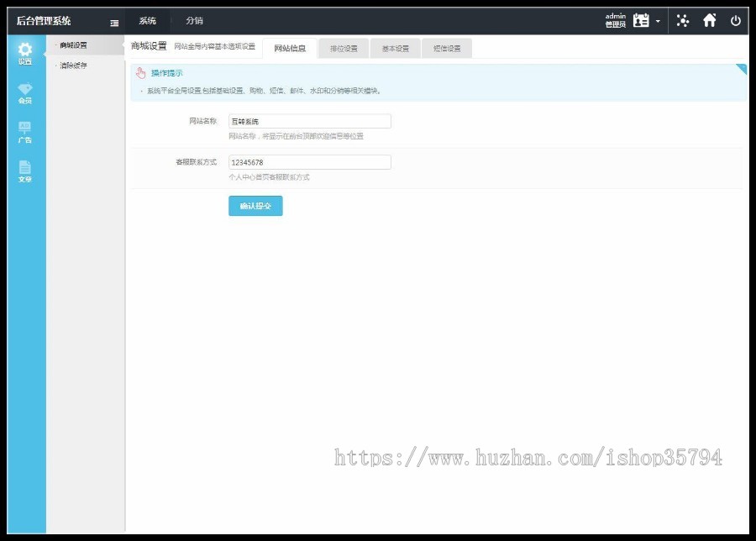The height and width of the screenshot is (541, 756).
Task: Click the admin 管理员 user name text
Action: click(615, 20)
